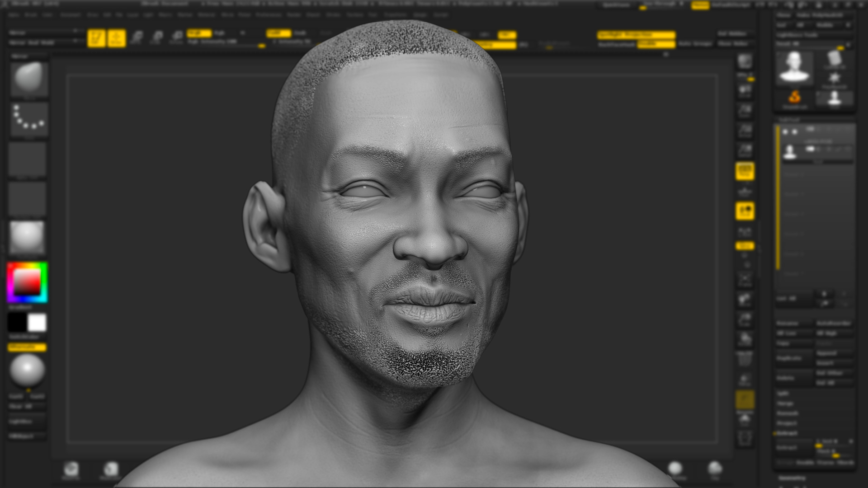Open the Document menu
This screenshot has width=868, height=488.
point(70,14)
